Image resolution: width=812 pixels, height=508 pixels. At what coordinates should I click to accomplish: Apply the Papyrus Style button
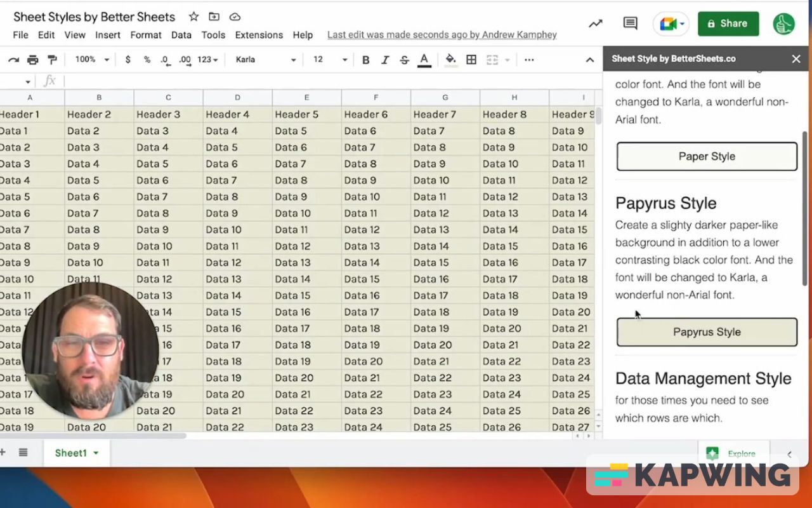pos(707,331)
